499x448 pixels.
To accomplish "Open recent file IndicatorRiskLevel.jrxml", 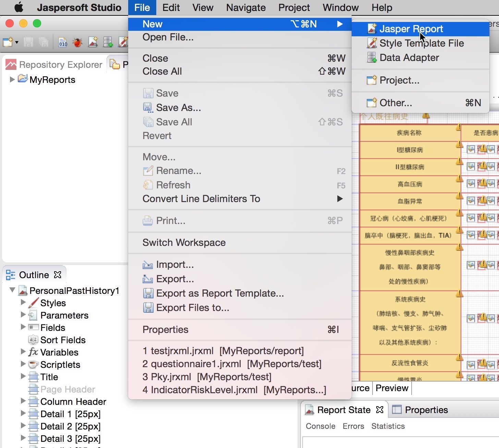I will point(240,390).
